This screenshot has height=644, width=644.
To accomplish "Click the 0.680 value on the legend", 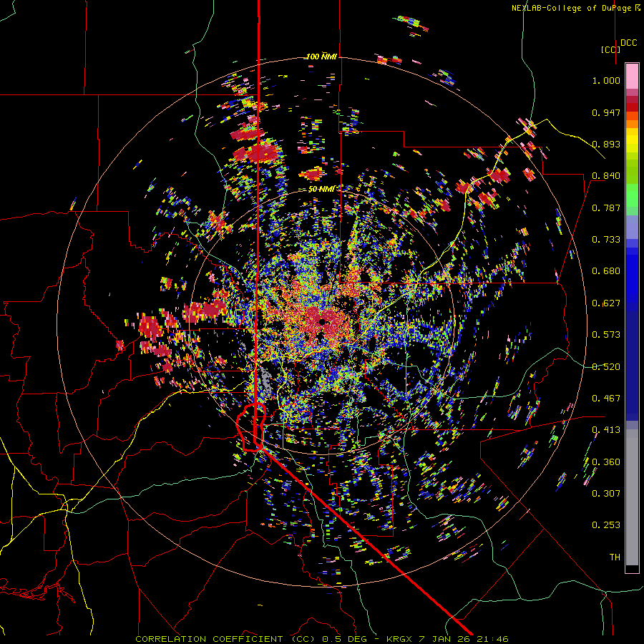I will point(606,271).
